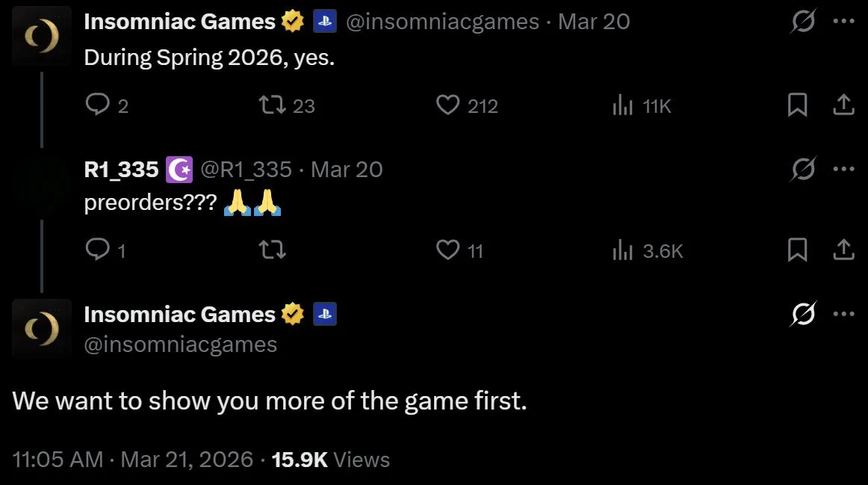Select the repost icon under the preorders reply
The width and height of the screenshot is (868, 485).
(x=272, y=250)
